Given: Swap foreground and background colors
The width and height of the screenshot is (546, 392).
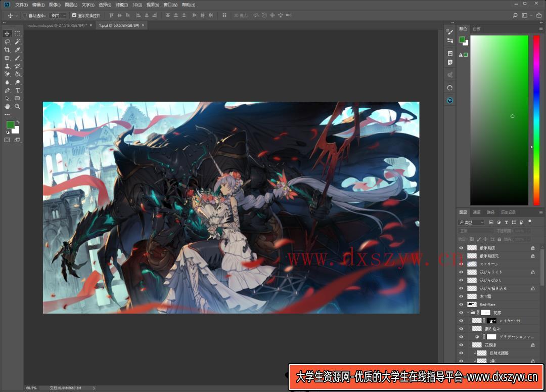Looking at the screenshot, I should tap(18, 122).
